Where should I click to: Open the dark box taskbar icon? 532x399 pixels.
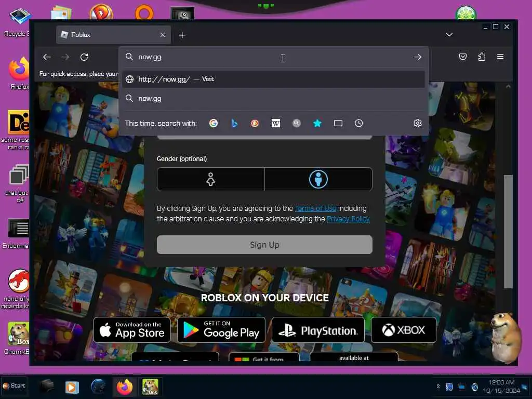coord(46,386)
